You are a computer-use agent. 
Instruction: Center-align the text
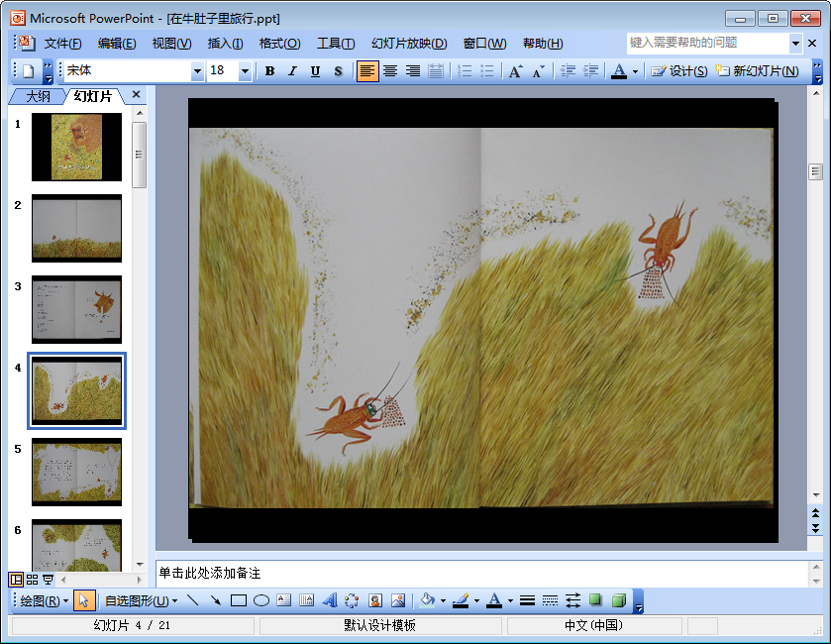[390, 71]
